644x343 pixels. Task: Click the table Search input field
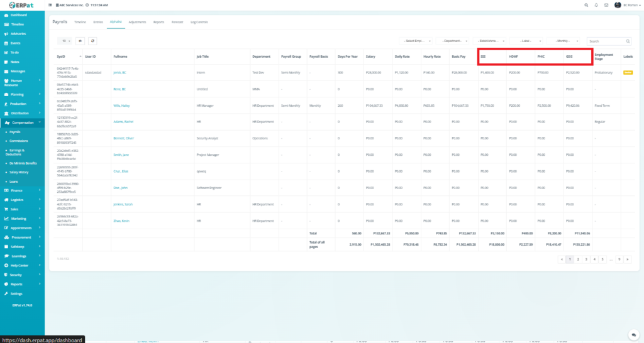point(608,41)
